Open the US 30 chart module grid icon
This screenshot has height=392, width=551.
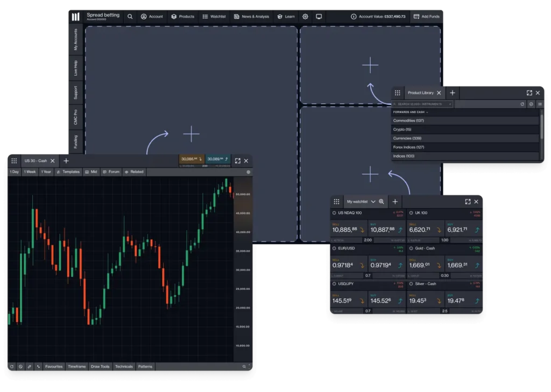pyautogui.click(x=14, y=161)
